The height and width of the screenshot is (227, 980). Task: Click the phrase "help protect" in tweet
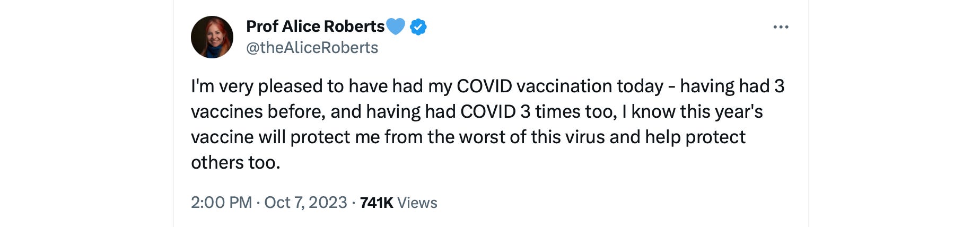click(695, 137)
